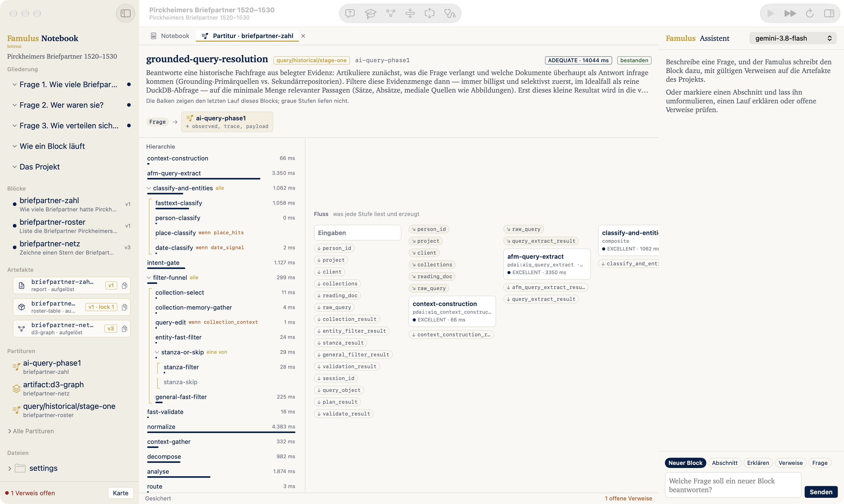This screenshot has width=844, height=504.
Task: Collapse Frage 1 outline section
Action: [x=15, y=84]
